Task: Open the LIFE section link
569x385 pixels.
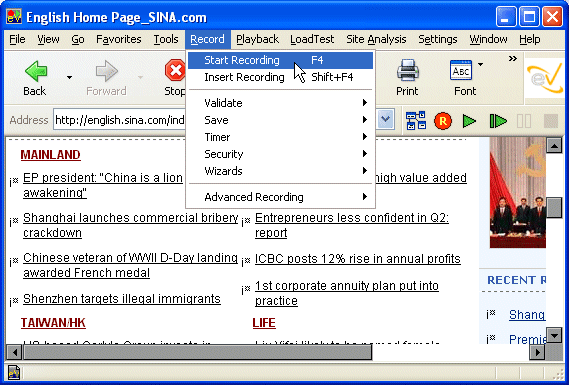Action: pyautogui.click(x=264, y=323)
